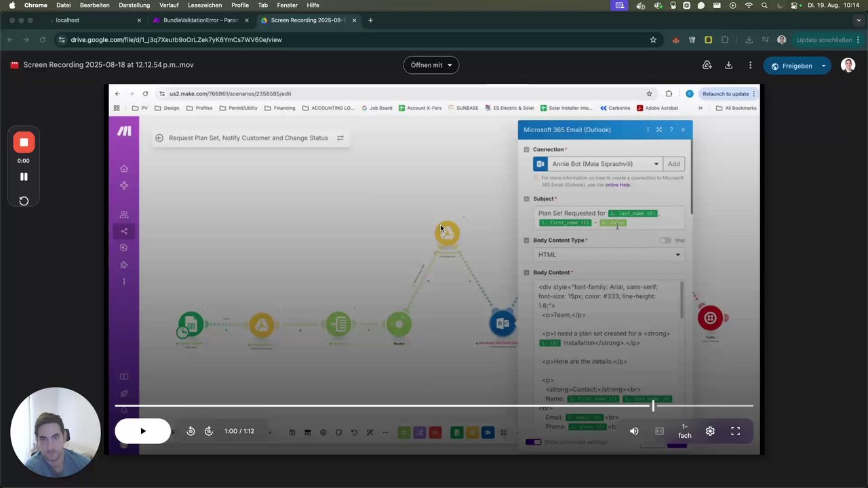Image resolution: width=868 pixels, height=488 pixels.
Task: Open the 'Öffnen mit' dropdown
Action: click(431, 65)
